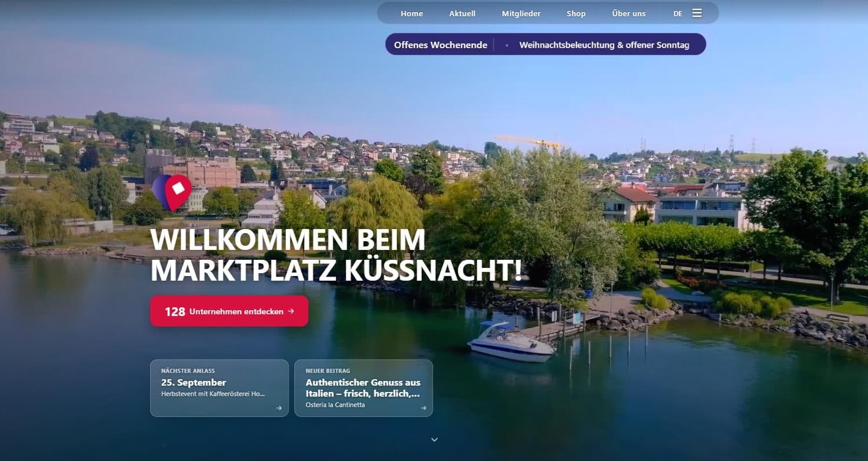Click the 128 Unternehmen entdecken button

(229, 311)
